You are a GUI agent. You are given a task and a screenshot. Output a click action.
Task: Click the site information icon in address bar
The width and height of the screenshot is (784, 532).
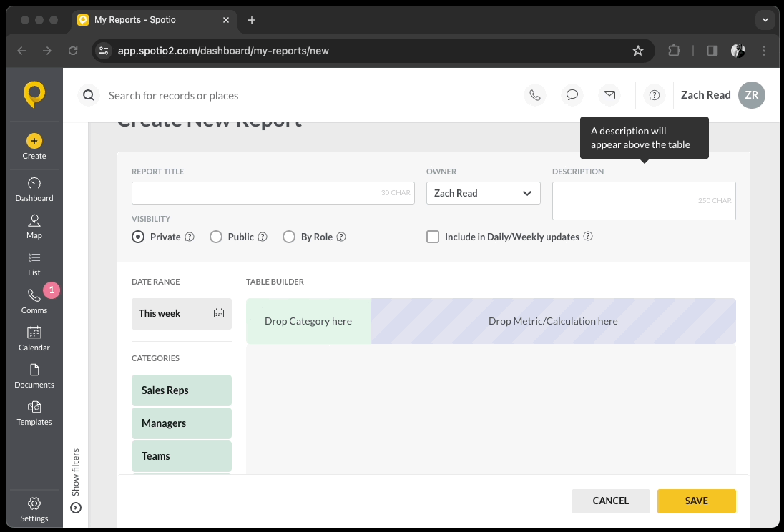pyautogui.click(x=104, y=51)
